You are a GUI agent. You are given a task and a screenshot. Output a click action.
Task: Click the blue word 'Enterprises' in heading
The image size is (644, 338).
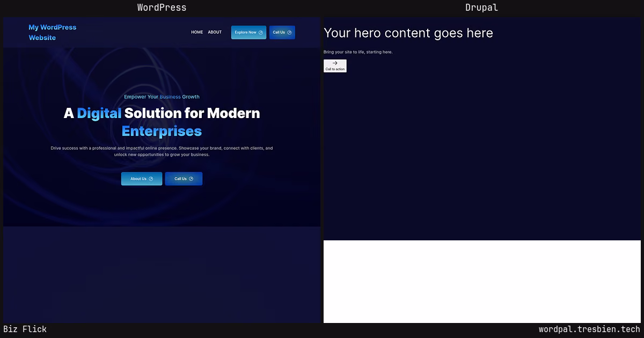point(162,131)
